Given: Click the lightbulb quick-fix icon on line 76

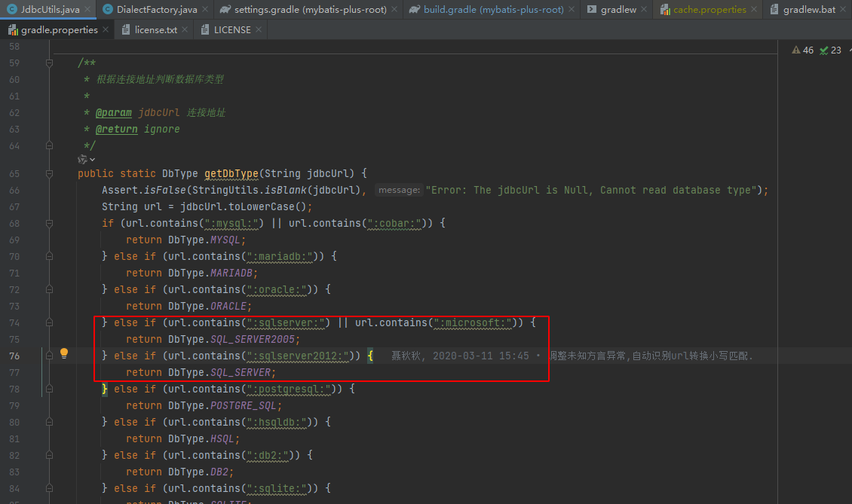Looking at the screenshot, I should coord(64,353).
